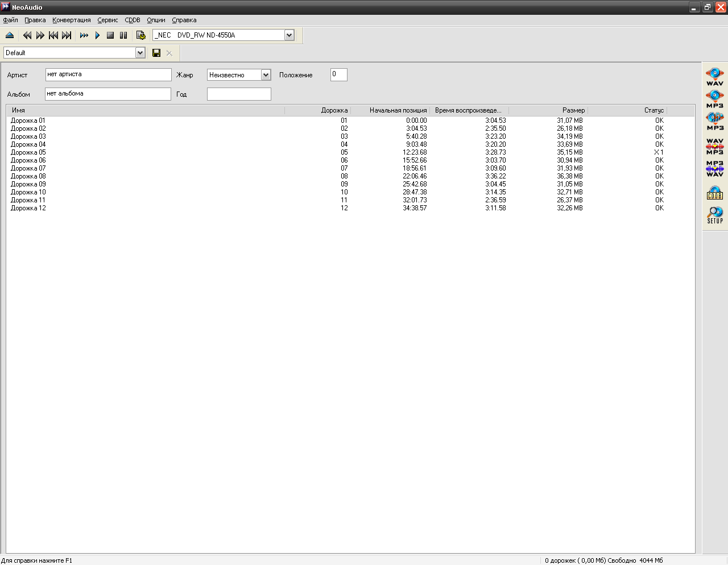Screen dimensions: 728x565
Task: Click the 12:23.68 start position cell
Action: pos(415,152)
